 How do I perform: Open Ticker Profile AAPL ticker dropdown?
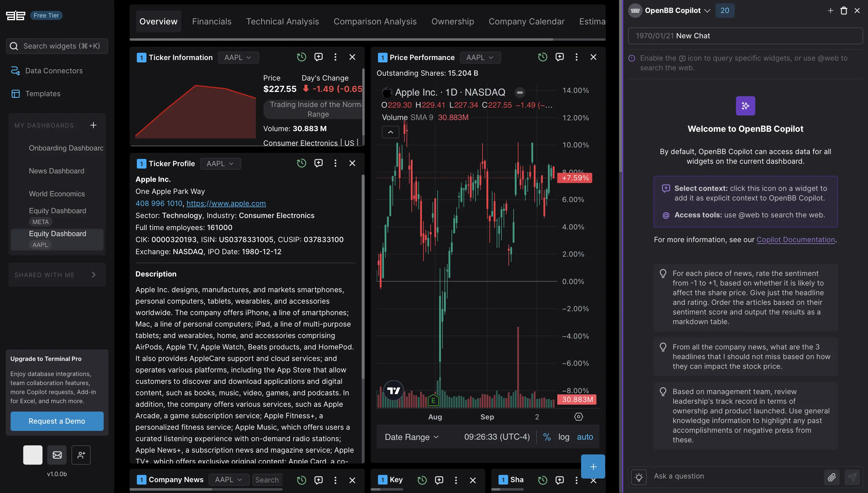(220, 163)
